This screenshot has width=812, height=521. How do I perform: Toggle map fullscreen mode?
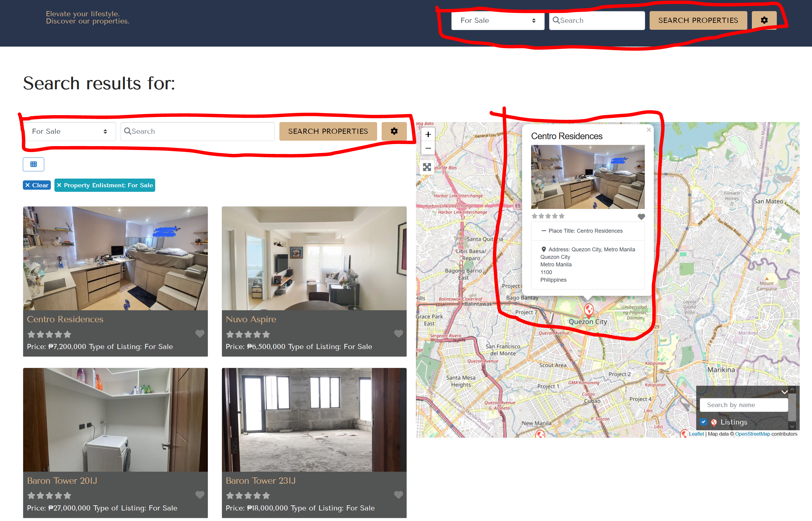427,167
